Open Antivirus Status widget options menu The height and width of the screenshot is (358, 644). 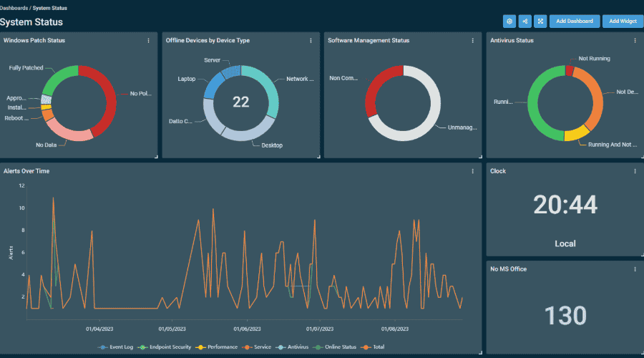pos(635,41)
